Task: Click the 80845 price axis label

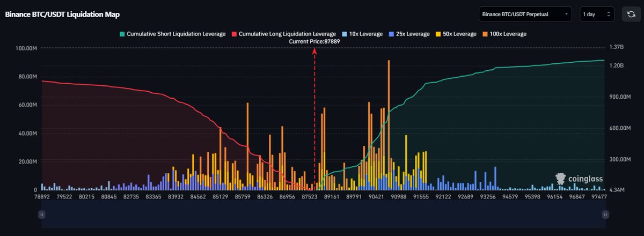Action: click(109, 197)
